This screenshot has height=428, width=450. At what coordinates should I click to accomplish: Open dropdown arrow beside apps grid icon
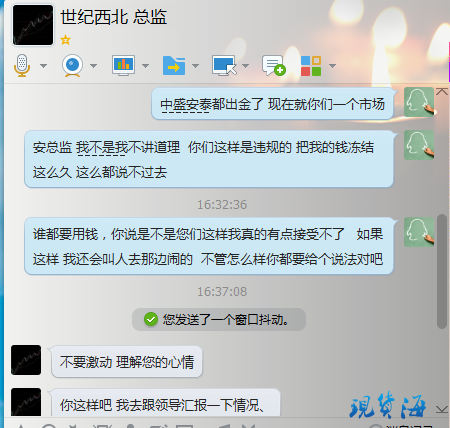(x=332, y=66)
